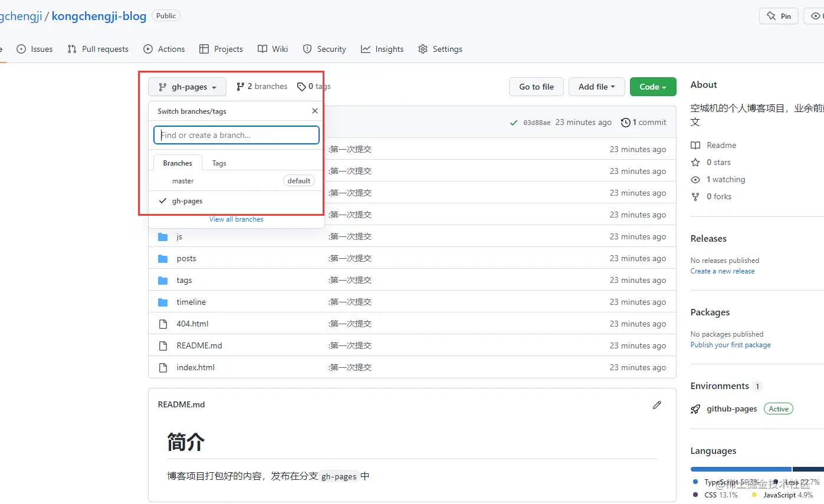Choose the gh-pages branch entry

(237, 201)
